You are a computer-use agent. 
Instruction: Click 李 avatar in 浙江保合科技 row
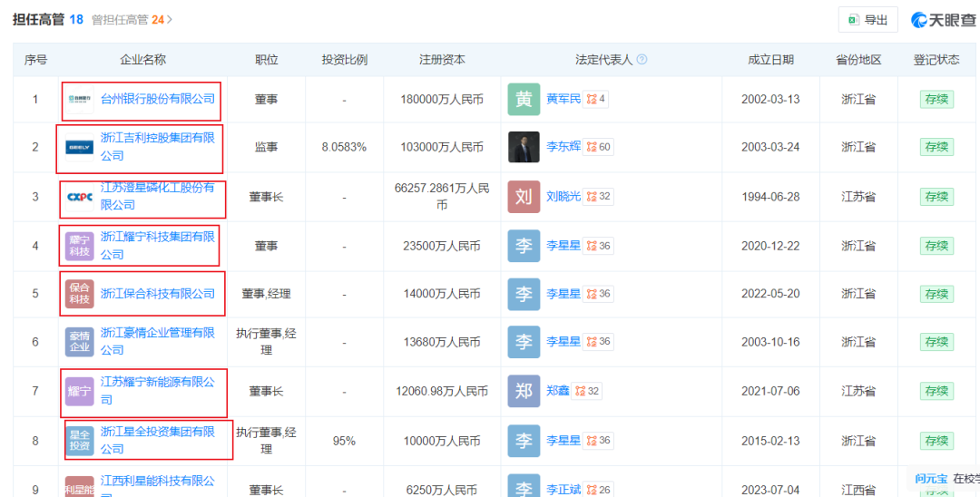524,294
